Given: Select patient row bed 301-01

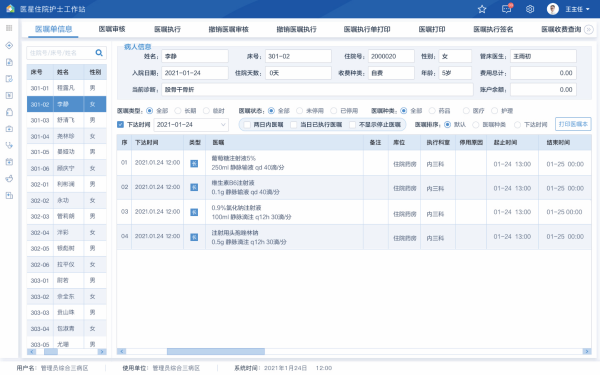Looking at the screenshot, I should point(67,88).
